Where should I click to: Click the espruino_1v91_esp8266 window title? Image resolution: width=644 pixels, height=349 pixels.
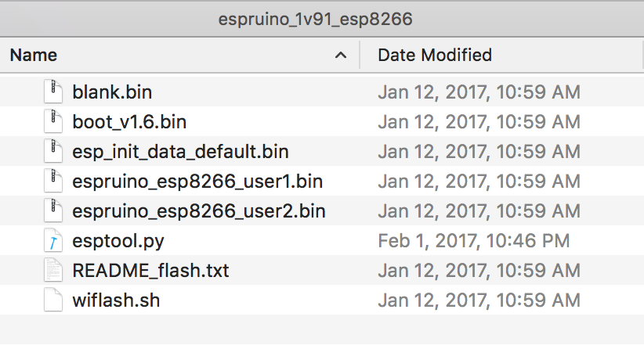pyautogui.click(x=316, y=20)
